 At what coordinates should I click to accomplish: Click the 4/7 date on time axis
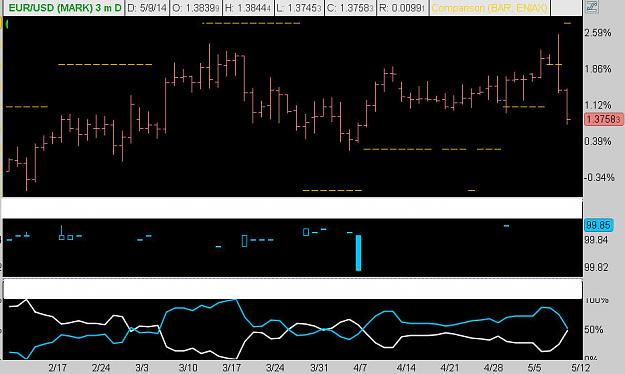[360, 367]
